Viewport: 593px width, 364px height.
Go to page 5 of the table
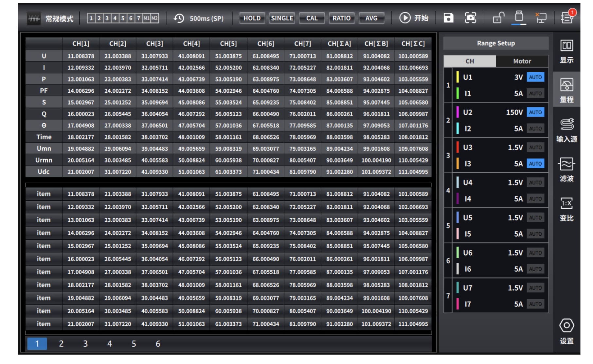(x=134, y=344)
